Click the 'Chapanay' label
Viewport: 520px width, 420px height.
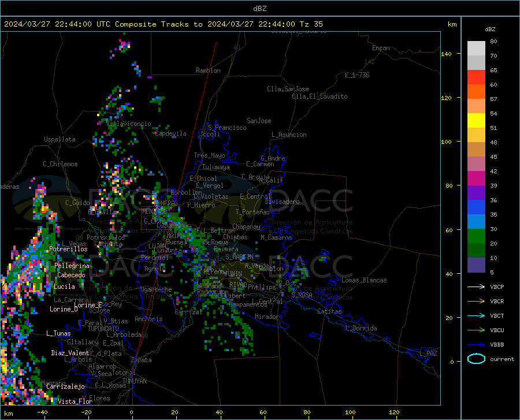tap(246, 226)
